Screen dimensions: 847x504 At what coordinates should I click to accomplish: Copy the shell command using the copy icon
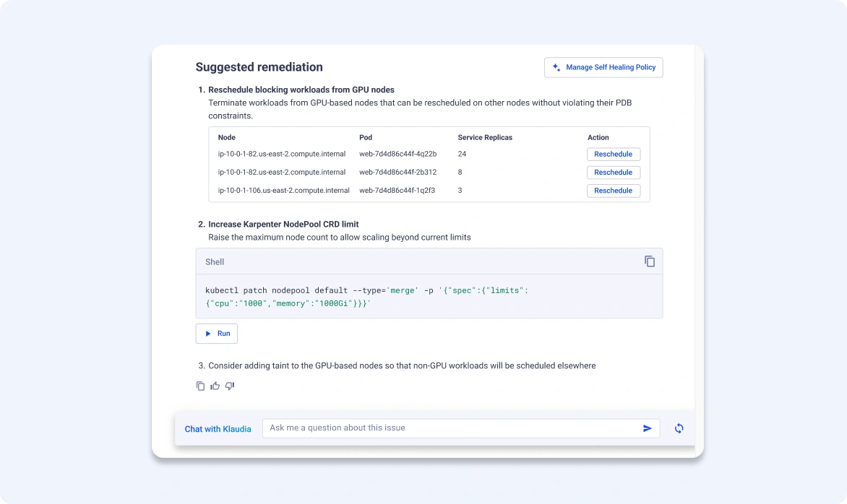(x=649, y=261)
